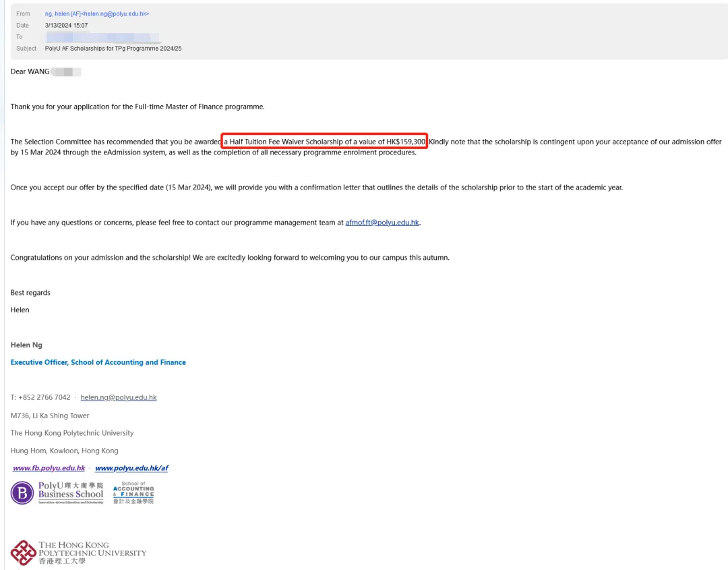This screenshot has height=570, width=728.
Task: Open the afmof.ft@polyu.edu.hk email link
Action: [382, 223]
